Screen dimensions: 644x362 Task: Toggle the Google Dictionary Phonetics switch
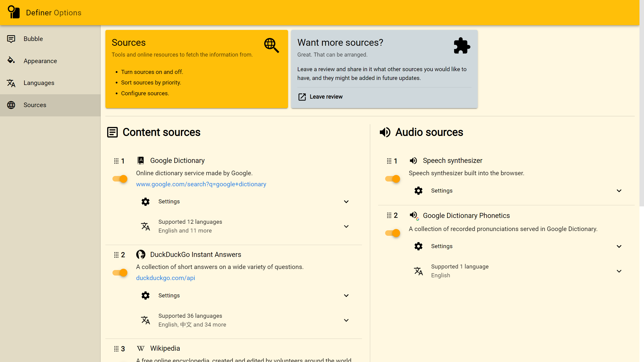coord(393,233)
